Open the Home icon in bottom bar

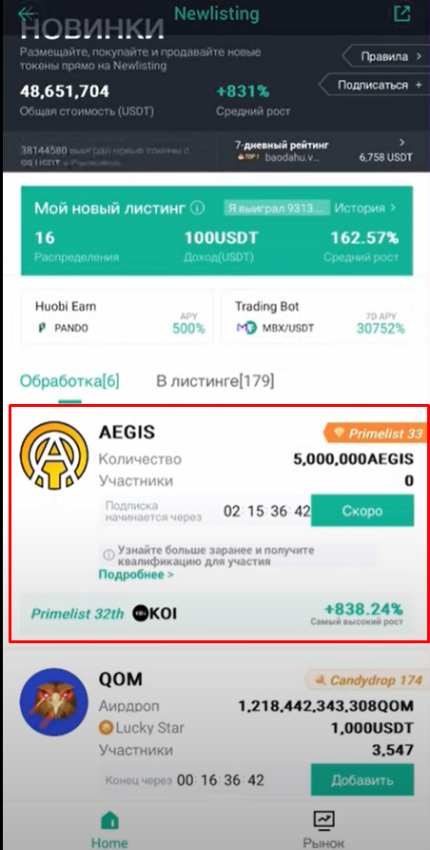coord(110,820)
